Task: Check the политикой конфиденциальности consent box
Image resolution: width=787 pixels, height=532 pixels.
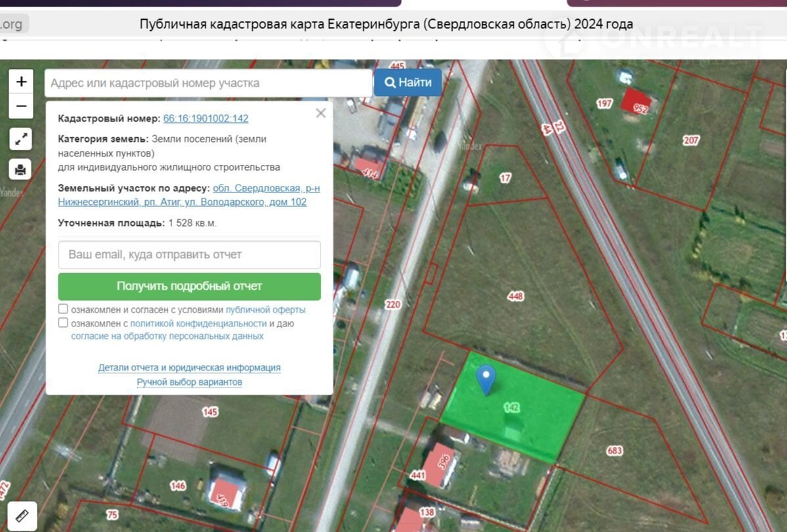Action: click(63, 323)
